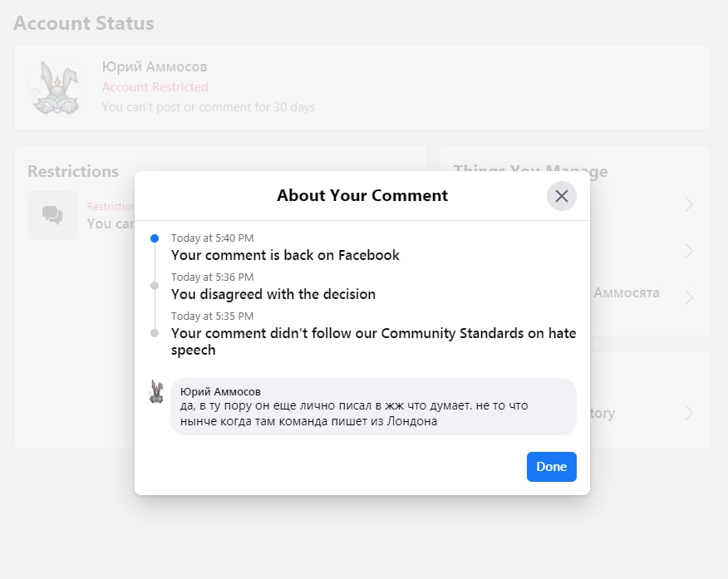Image resolution: width=728 pixels, height=579 pixels.
Task: Click 'You disagreed with the decision' entry
Action: pos(273,294)
